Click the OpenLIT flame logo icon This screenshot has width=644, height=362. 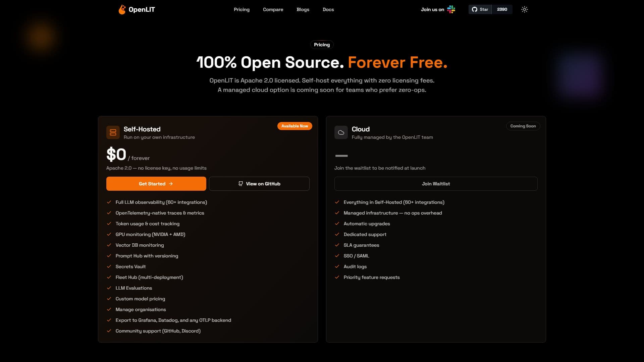[122, 9]
